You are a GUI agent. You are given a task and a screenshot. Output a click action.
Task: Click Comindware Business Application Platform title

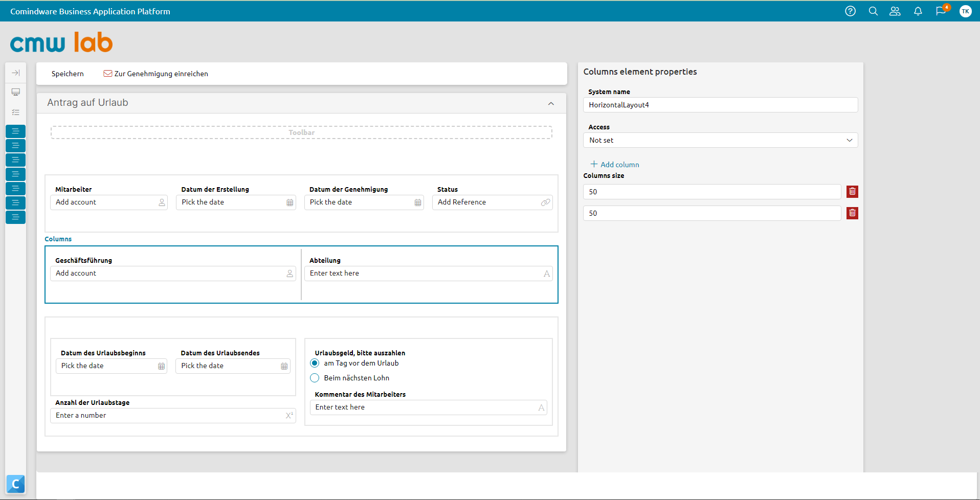[90, 11]
